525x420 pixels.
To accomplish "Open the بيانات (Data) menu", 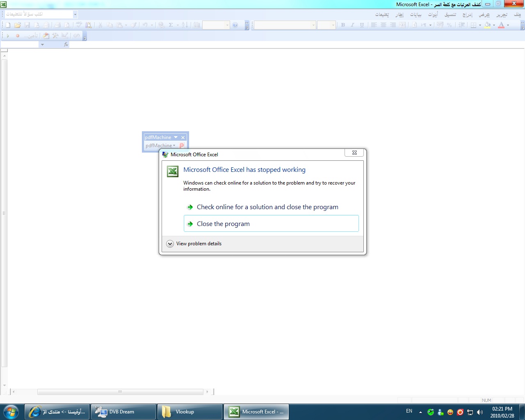I will tap(416, 14).
